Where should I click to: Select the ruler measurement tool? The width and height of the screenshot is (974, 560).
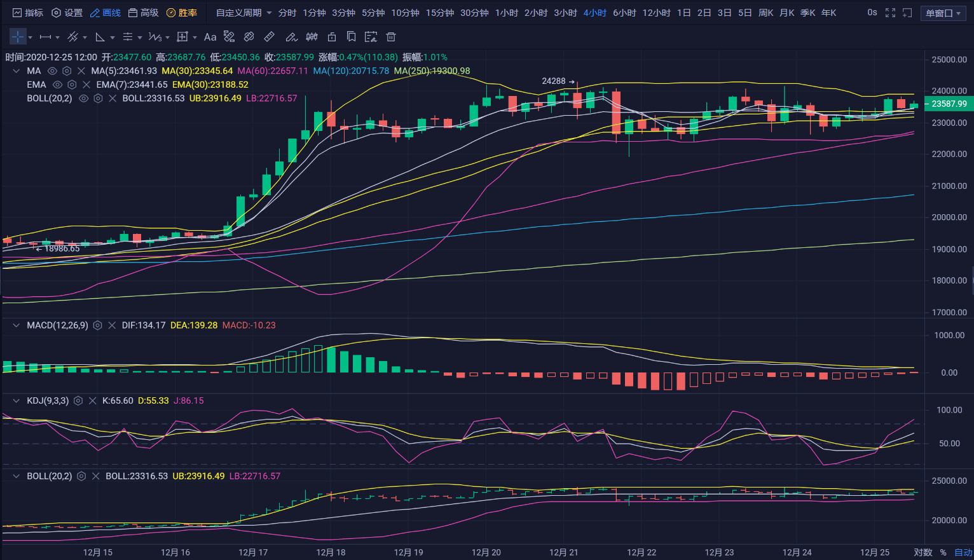(269, 37)
